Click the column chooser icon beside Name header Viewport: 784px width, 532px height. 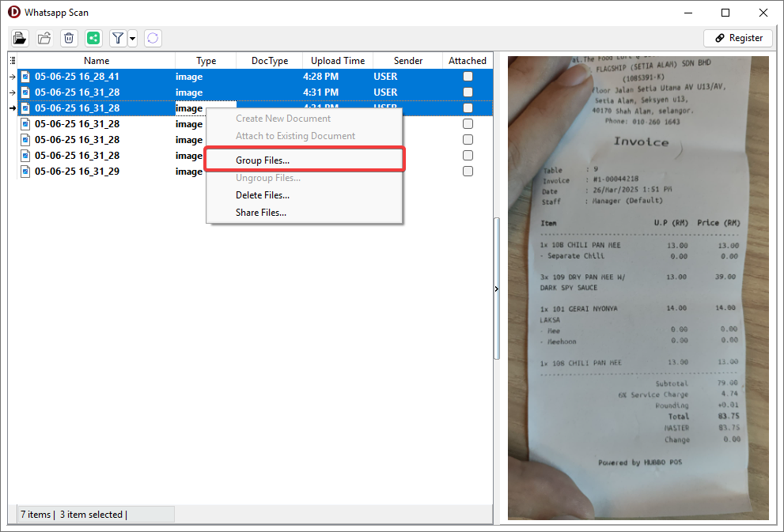coord(13,60)
